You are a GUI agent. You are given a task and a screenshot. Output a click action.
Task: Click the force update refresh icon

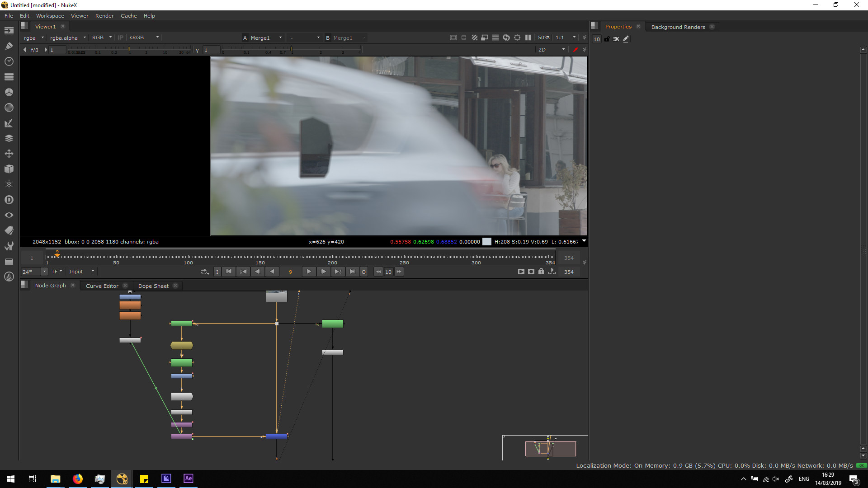pyautogui.click(x=506, y=38)
